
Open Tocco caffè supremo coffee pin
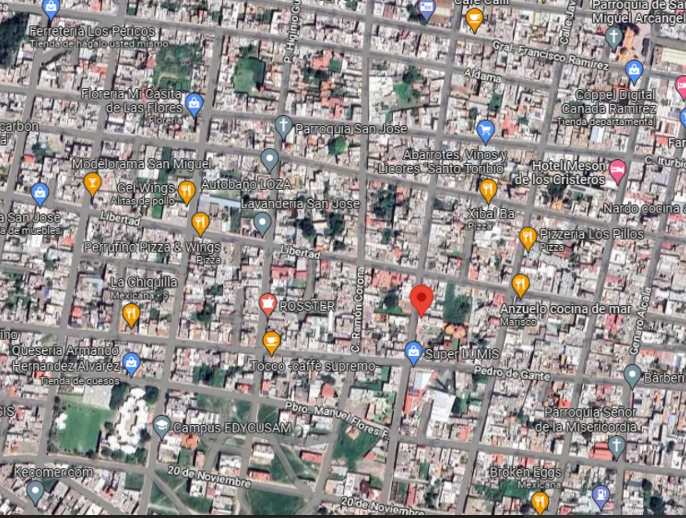point(271,343)
